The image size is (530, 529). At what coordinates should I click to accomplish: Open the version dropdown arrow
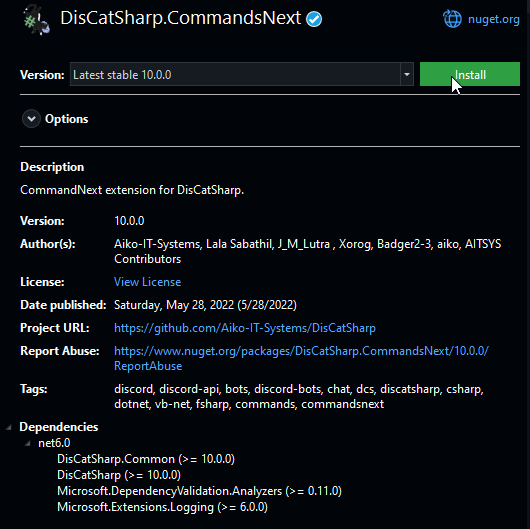click(x=407, y=74)
